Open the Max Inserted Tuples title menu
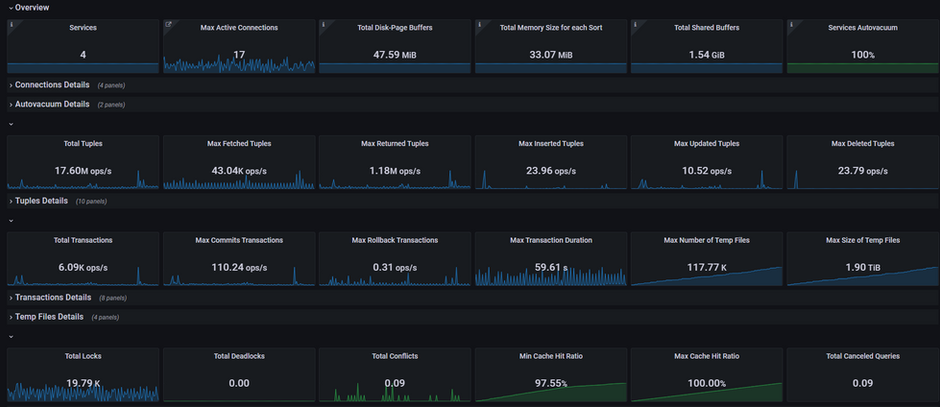 (x=550, y=144)
